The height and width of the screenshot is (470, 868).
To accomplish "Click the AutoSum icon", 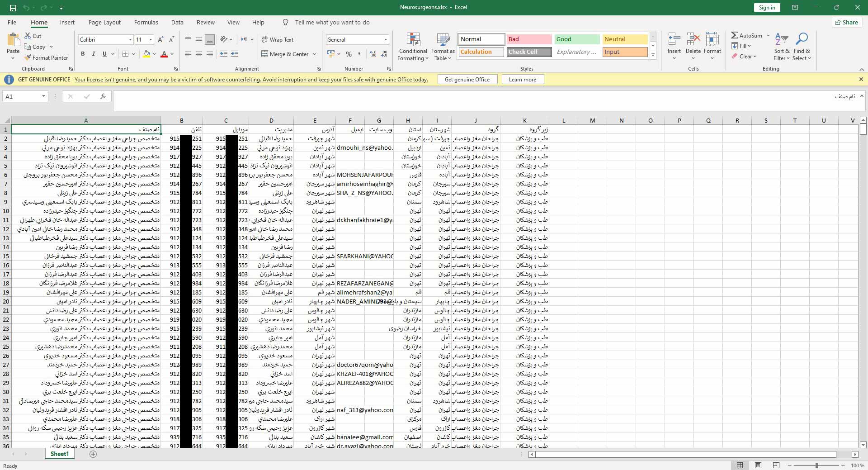I will 735,35.
